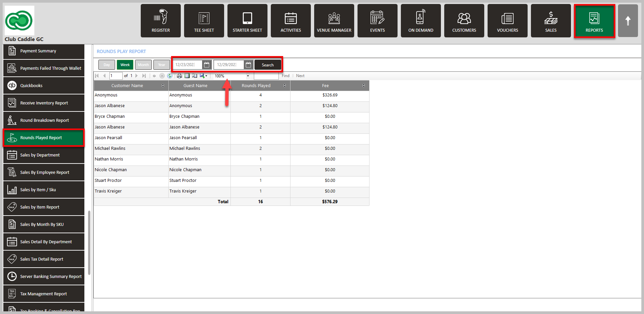Click the end date field 12/29

tap(229, 65)
